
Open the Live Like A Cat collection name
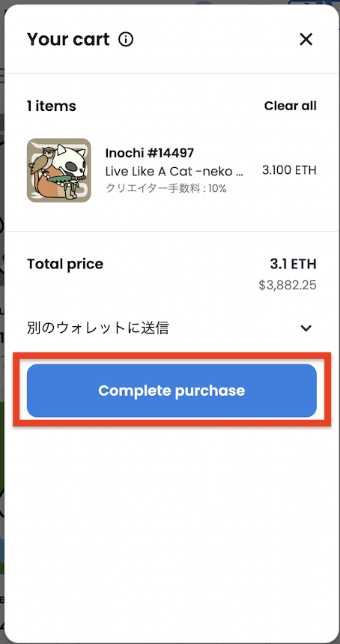[174, 171]
